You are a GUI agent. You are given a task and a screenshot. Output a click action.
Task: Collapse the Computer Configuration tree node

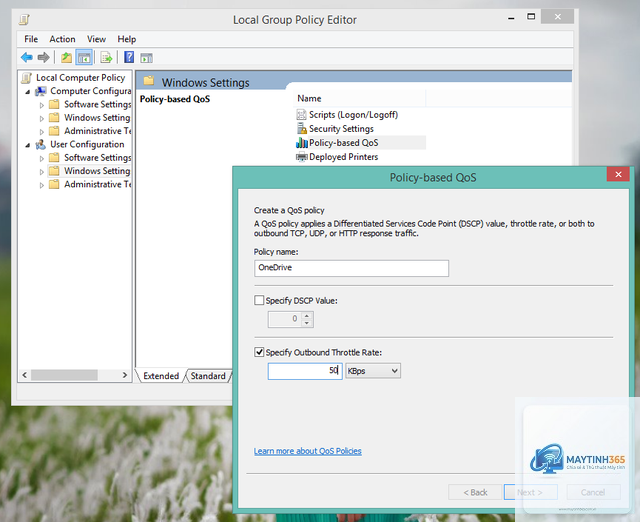[x=28, y=92]
